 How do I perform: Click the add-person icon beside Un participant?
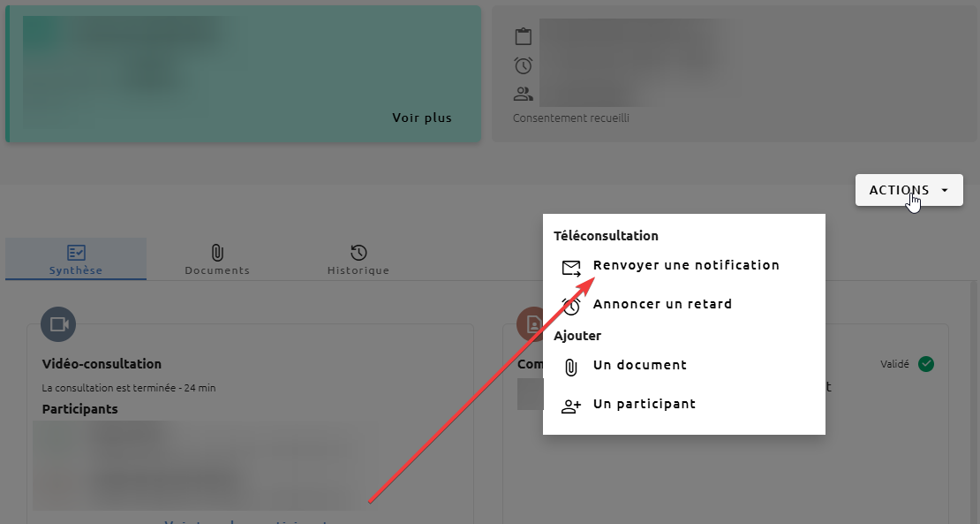point(571,406)
